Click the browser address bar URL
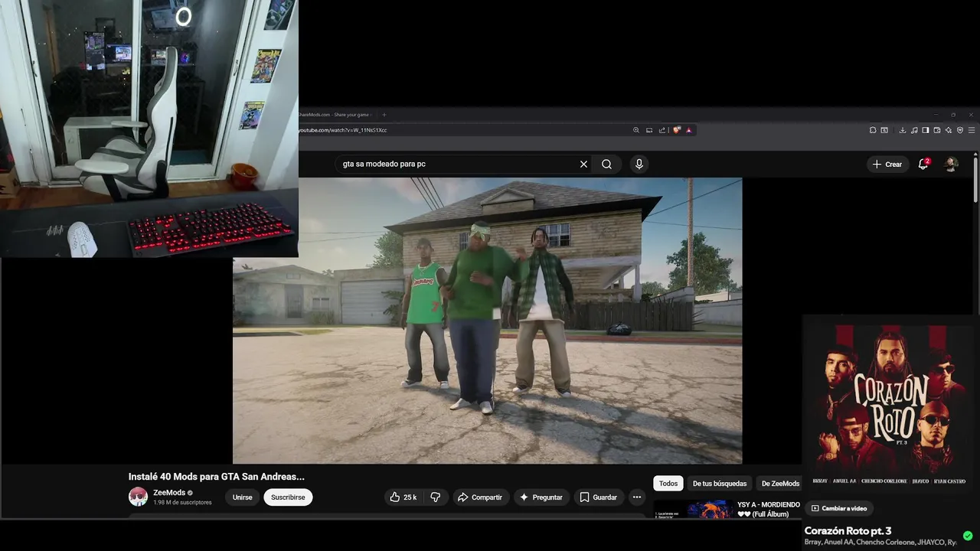The image size is (980, 551). tap(343, 130)
